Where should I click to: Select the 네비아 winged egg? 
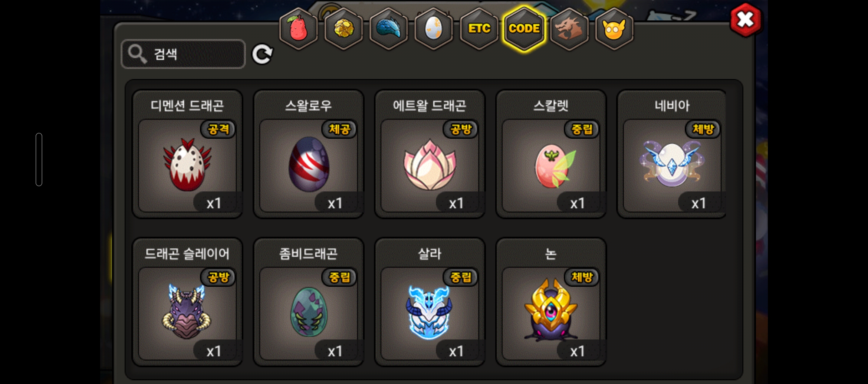coord(672,154)
